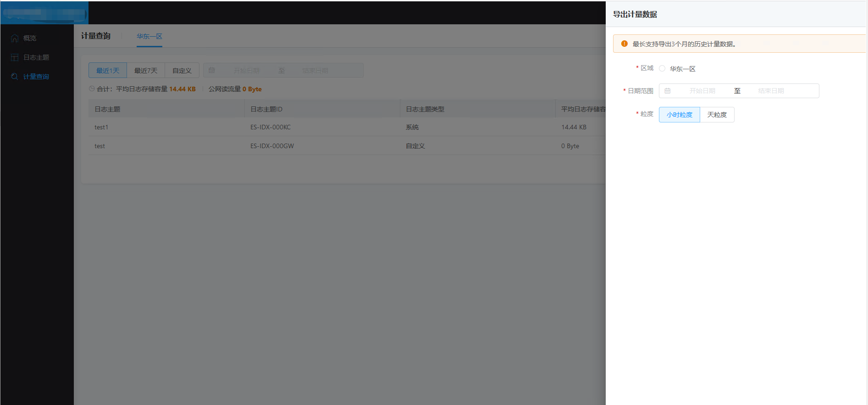Switch granularity to 天粒度
This screenshot has width=868, height=405.
click(717, 115)
